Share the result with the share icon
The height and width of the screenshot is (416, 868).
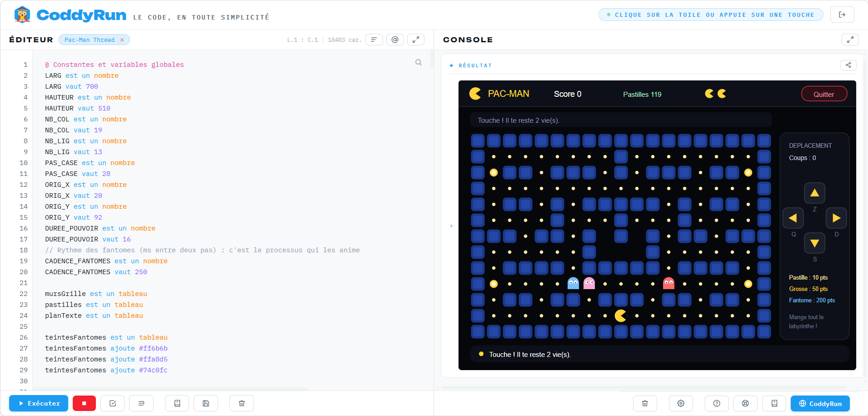pos(848,65)
